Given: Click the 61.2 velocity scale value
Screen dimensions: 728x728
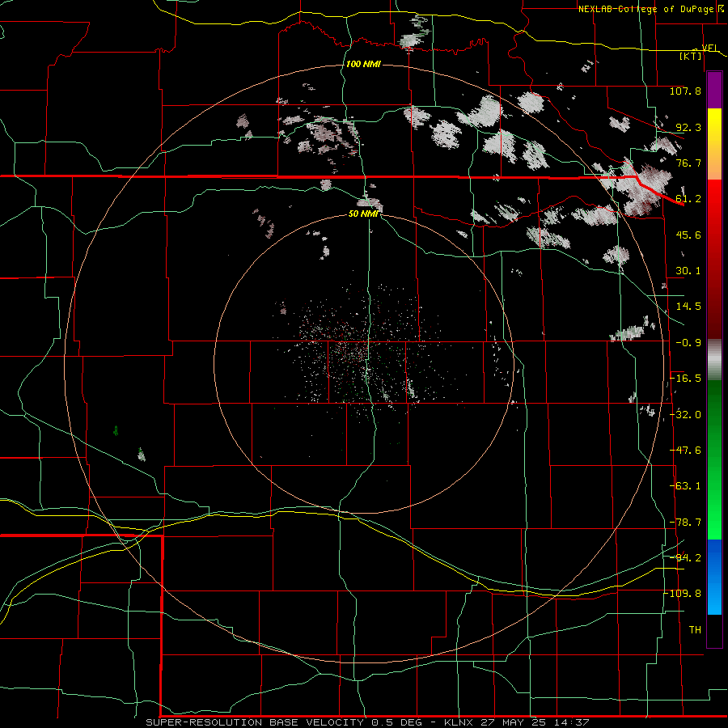Looking at the screenshot, I should (688, 199).
